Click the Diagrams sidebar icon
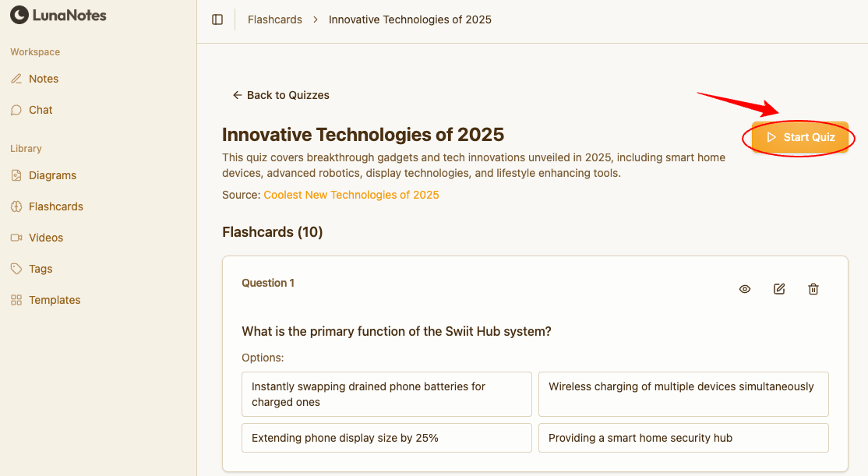The width and height of the screenshot is (868, 476). click(16, 175)
